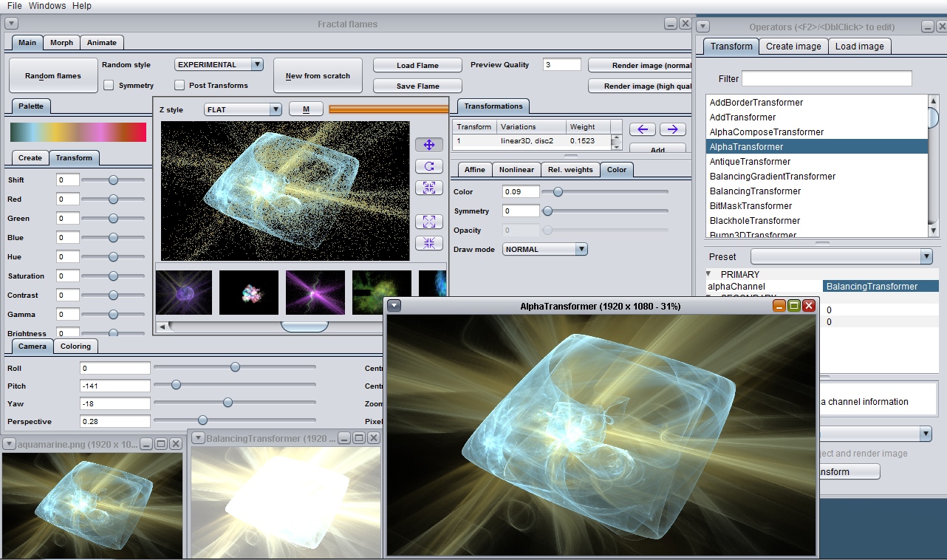Viewport: 947px width, 560px height.
Task: Select the move triangle tool (four-way arrows)
Action: tap(429, 145)
